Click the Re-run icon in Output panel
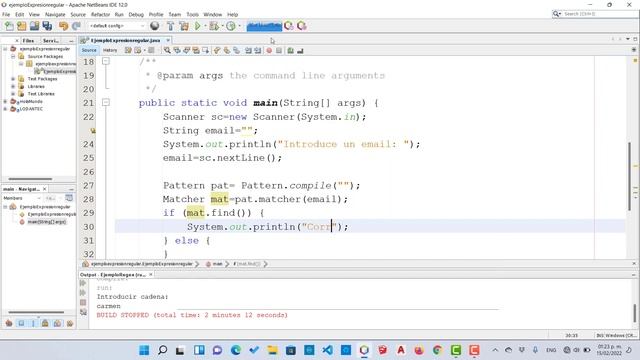This screenshot has width=640, height=360. pyautogui.click(x=83, y=283)
